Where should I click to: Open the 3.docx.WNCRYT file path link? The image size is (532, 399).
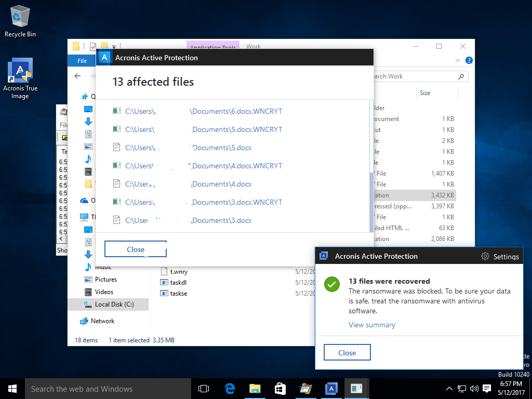point(204,202)
